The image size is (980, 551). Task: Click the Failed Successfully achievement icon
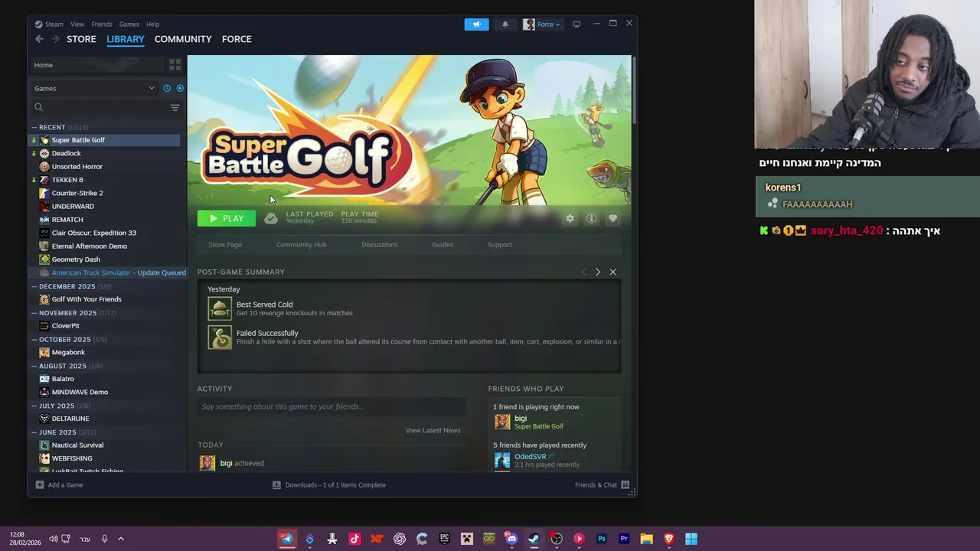tap(220, 337)
